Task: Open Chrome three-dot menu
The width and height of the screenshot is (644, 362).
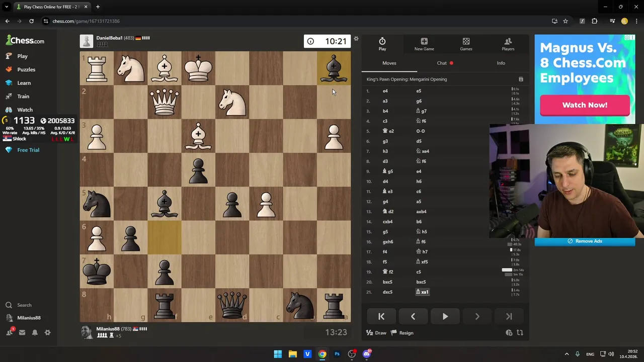Action: pyautogui.click(x=637, y=21)
